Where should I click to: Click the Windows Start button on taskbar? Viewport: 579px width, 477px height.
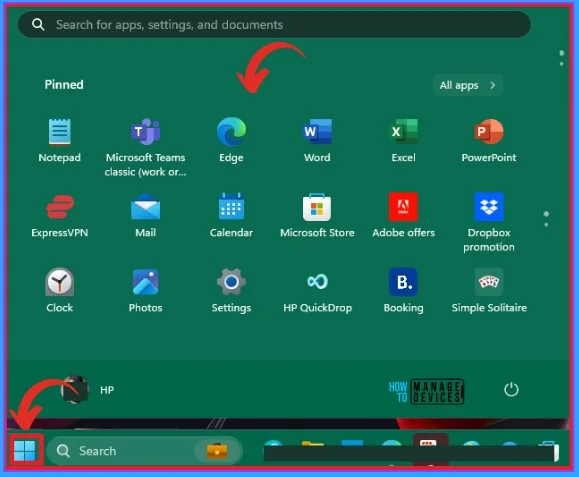tap(25, 451)
